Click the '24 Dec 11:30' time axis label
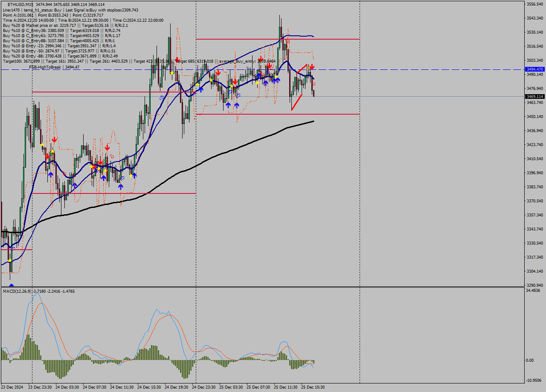The width and height of the screenshot is (546, 392). click(x=122, y=387)
